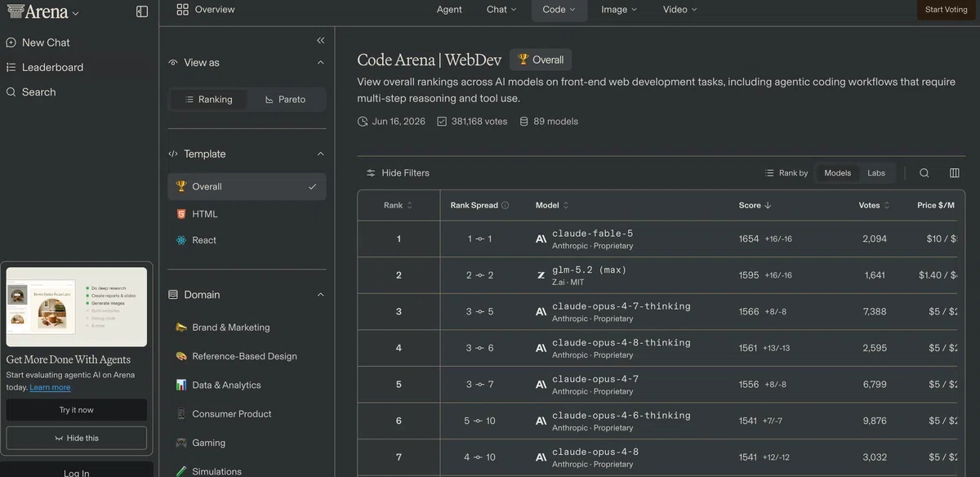The width and height of the screenshot is (980, 477).
Task: Collapse the Domain section
Action: pos(320,295)
